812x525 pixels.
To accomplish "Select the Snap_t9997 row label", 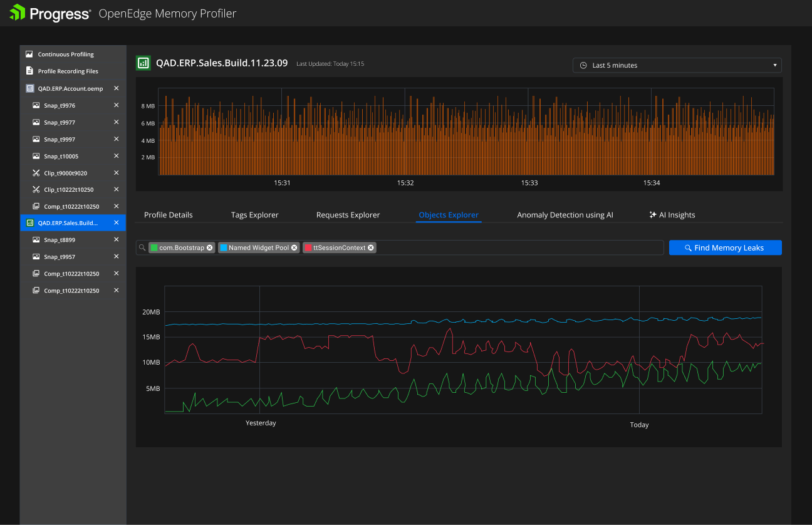I will (x=60, y=139).
